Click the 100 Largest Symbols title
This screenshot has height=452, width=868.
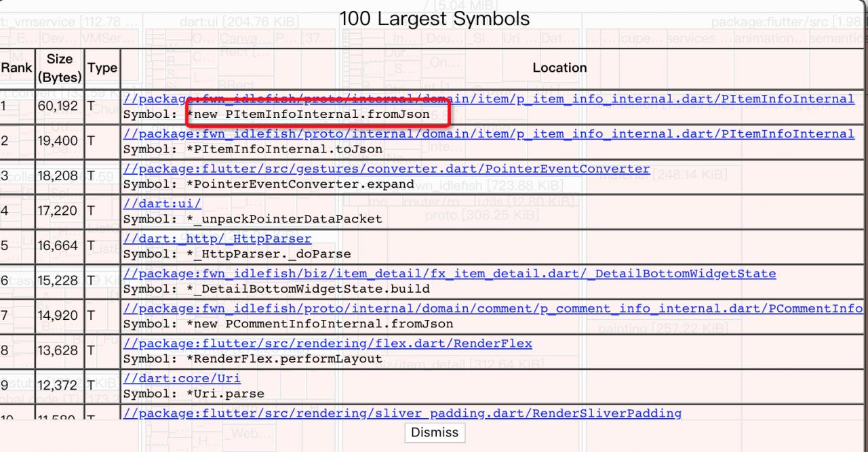[435, 19]
